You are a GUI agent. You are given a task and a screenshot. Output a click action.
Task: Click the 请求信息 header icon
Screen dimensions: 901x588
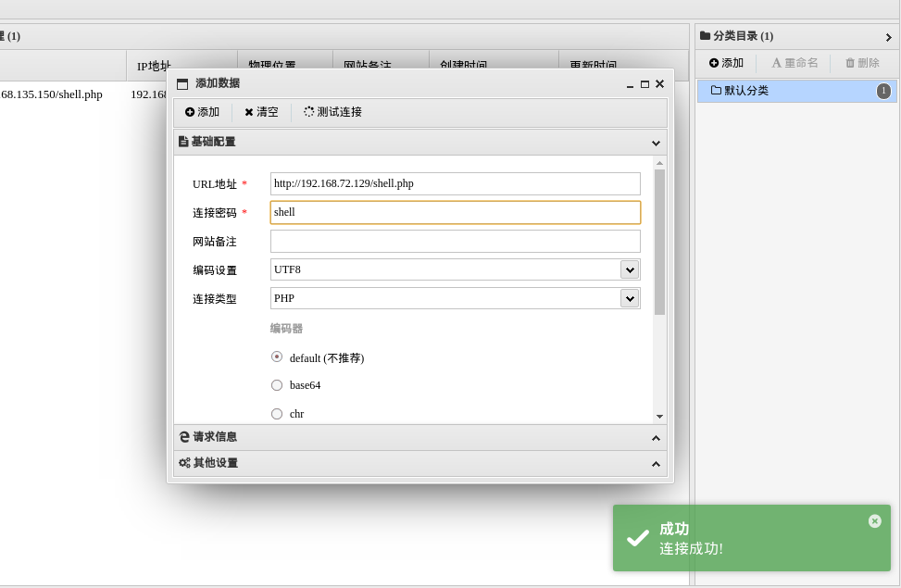click(x=184, y=437)
